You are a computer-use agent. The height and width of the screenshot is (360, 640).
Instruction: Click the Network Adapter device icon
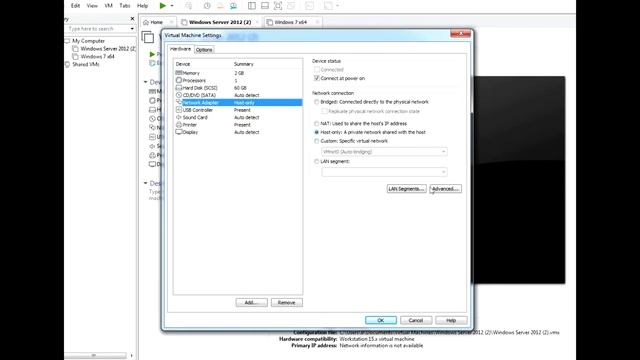tap(179, 102)
